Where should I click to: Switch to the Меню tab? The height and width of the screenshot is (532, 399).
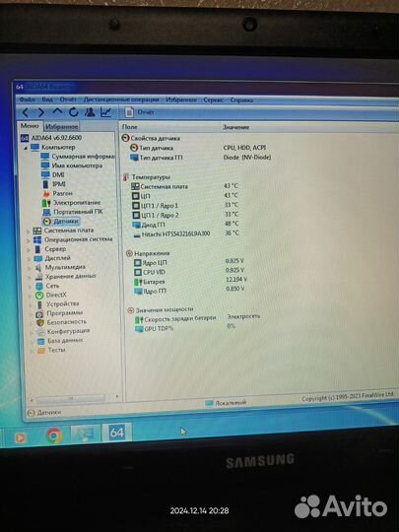point(30,126)
